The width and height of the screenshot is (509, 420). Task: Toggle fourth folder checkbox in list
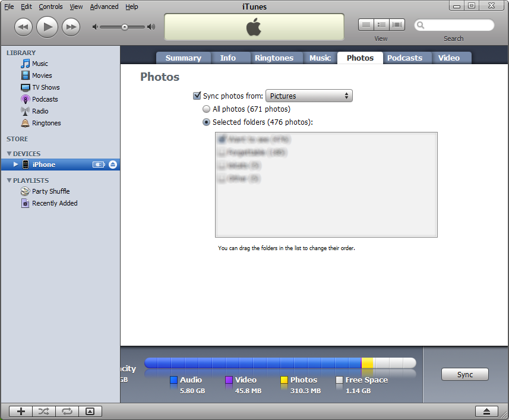click(x=222, y=179)
